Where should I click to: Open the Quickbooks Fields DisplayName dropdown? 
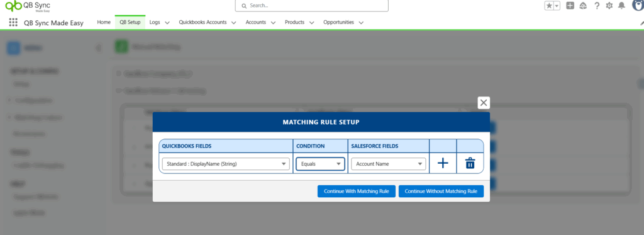[226, 164]
